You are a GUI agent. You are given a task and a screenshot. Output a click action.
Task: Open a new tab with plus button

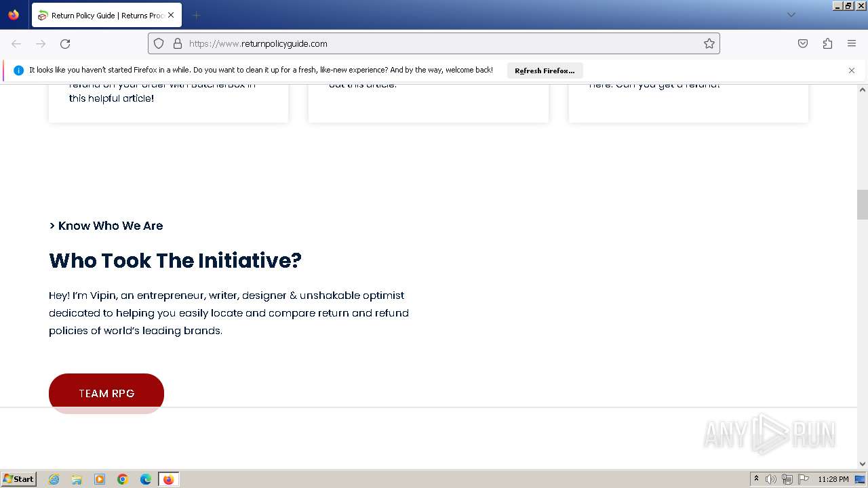coord(196,15)
